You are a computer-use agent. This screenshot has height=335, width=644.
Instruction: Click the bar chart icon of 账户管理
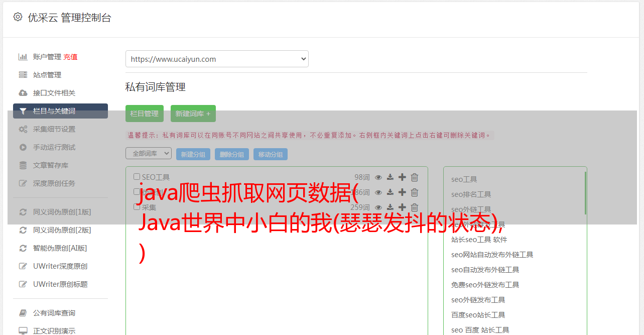point(23,57)
